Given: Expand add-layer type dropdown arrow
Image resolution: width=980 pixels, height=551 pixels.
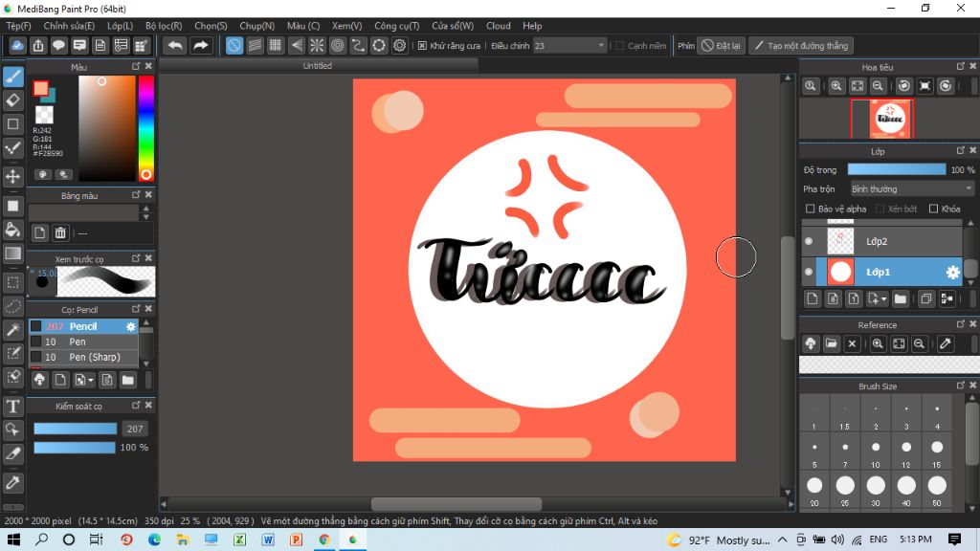Looking at the screenshot, I should click(x=883, y=299).
